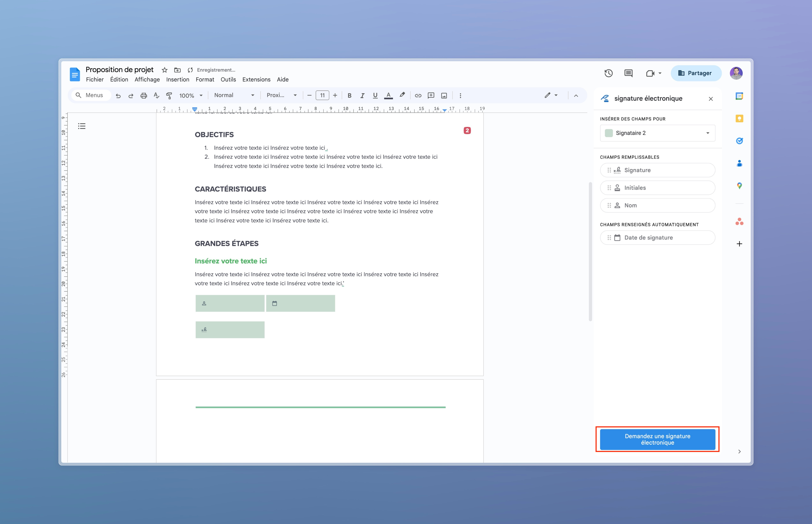Show the document outline
Viewport: 812px width, 524px height.
(x=82, y=126)
